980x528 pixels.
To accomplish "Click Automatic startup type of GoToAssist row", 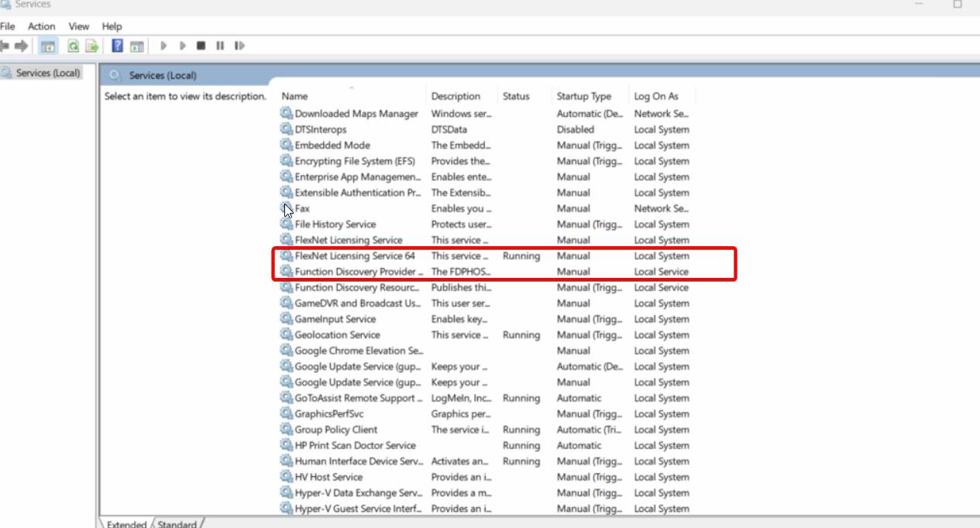I will pos(579,398).
